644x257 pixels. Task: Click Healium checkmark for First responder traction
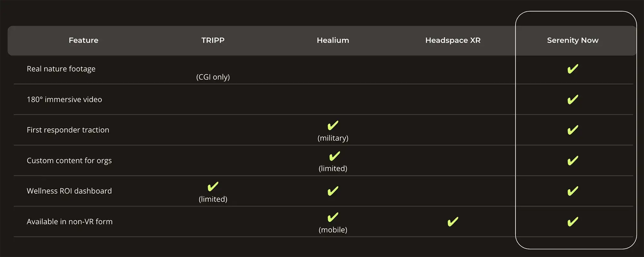333,125
